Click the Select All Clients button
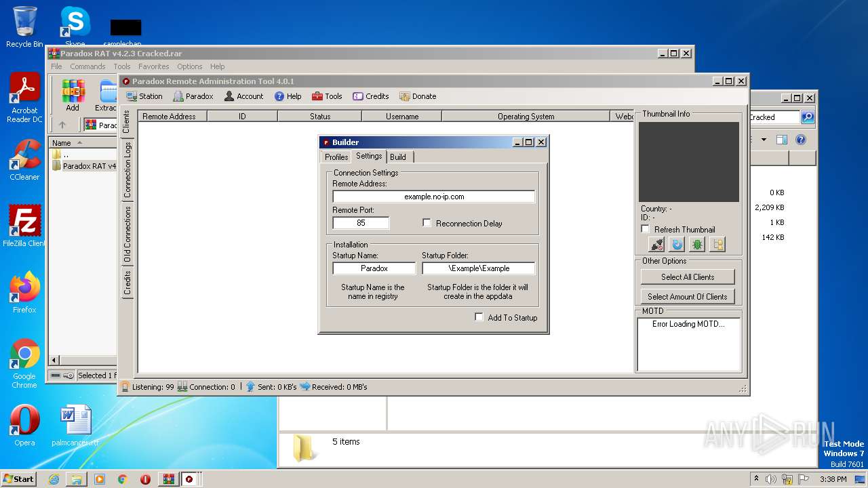The width and height of the screenshot is (868, 488). (x=688, y=277)
